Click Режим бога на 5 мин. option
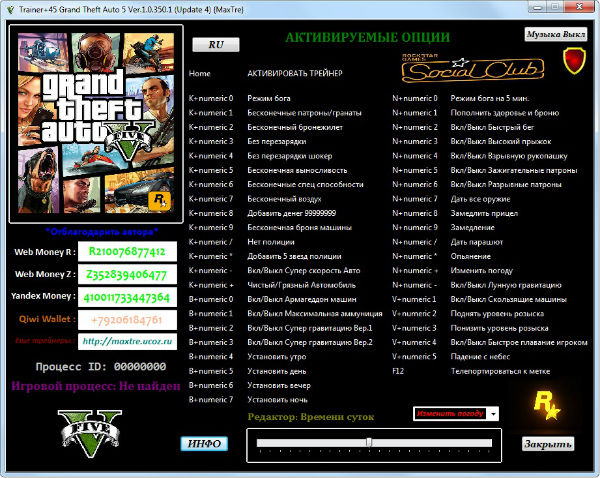The image size is (600, 478). pyautogui.click(x=490, y=98)
